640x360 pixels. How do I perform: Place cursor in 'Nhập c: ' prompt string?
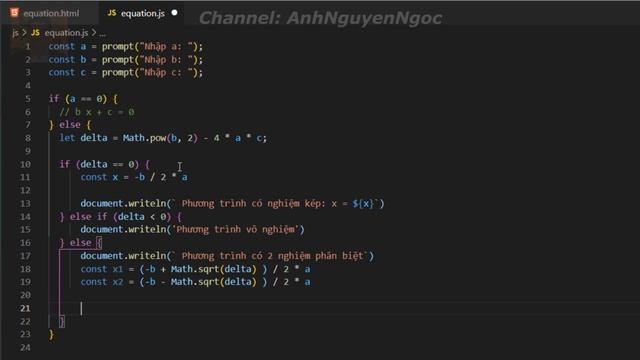pyautogui.click(x=166, y=73)
